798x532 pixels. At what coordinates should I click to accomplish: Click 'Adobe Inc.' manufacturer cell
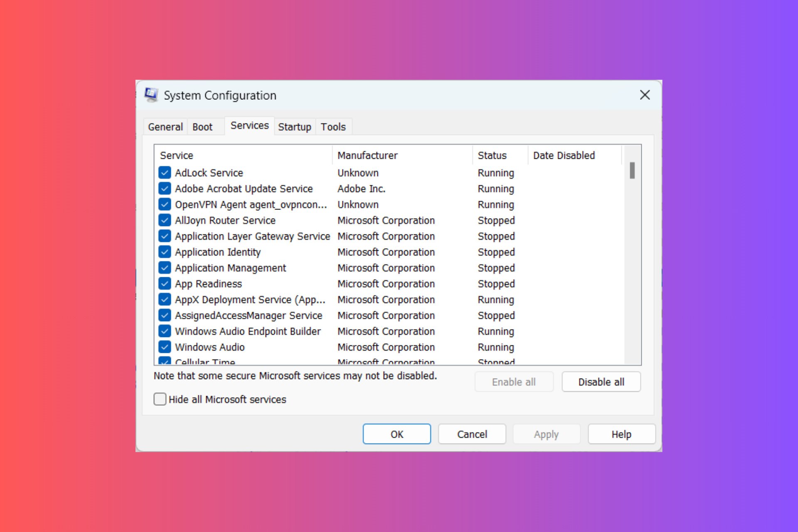tap(361, 188)
